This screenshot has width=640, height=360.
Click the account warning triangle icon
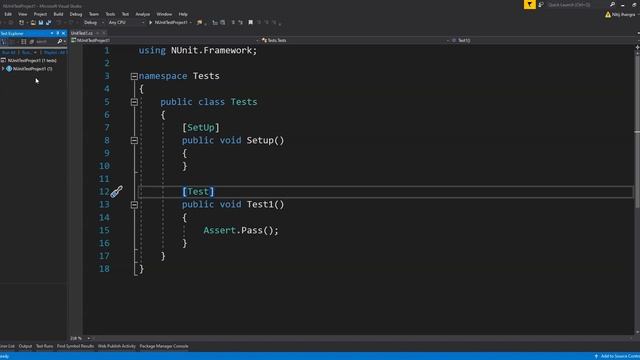click(608, 15)
